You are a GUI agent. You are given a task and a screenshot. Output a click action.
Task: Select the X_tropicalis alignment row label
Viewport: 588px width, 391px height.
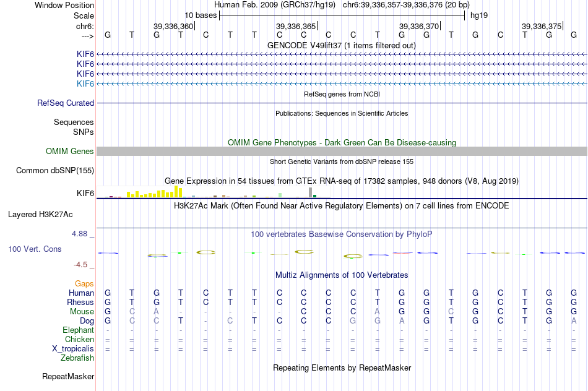pos(73,349)
